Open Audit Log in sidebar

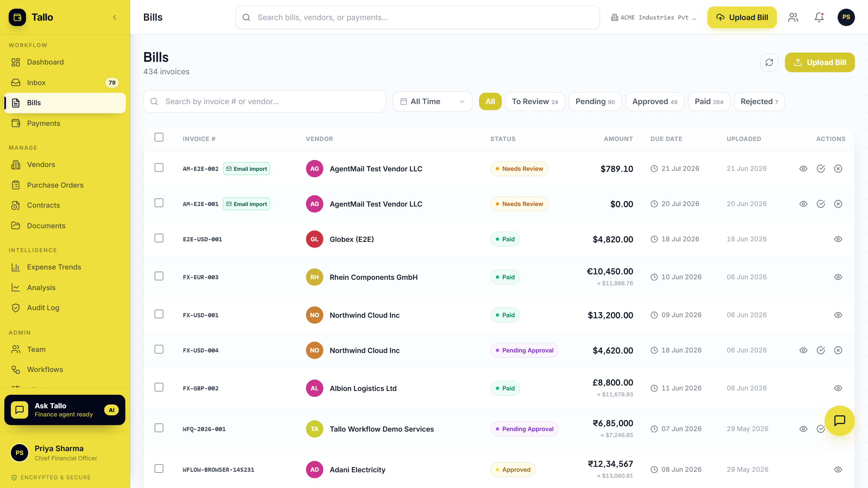[x=65, y=308]
